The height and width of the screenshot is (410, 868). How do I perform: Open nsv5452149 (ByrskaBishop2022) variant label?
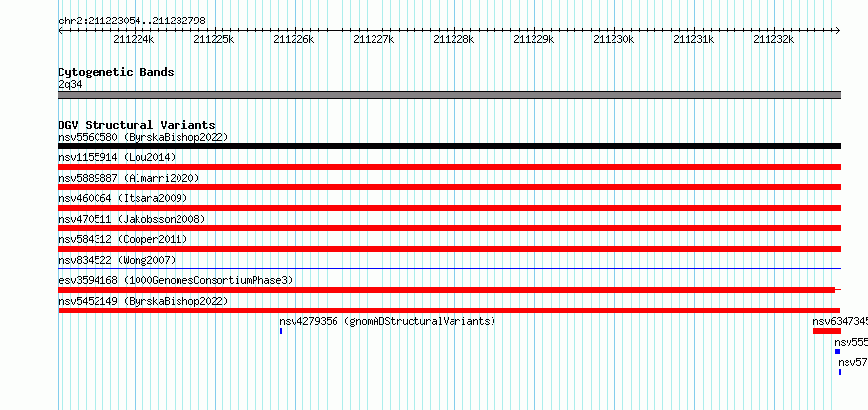pyautogui.click(x=143, y=301)
